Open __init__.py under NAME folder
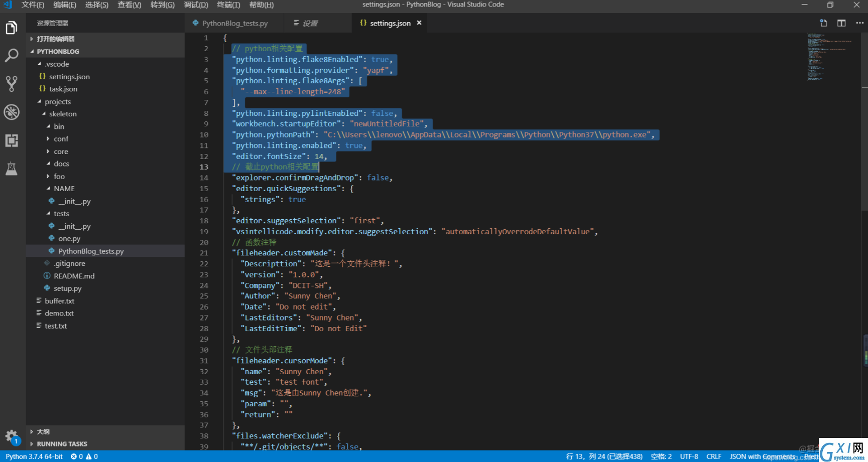 (74, 201)
